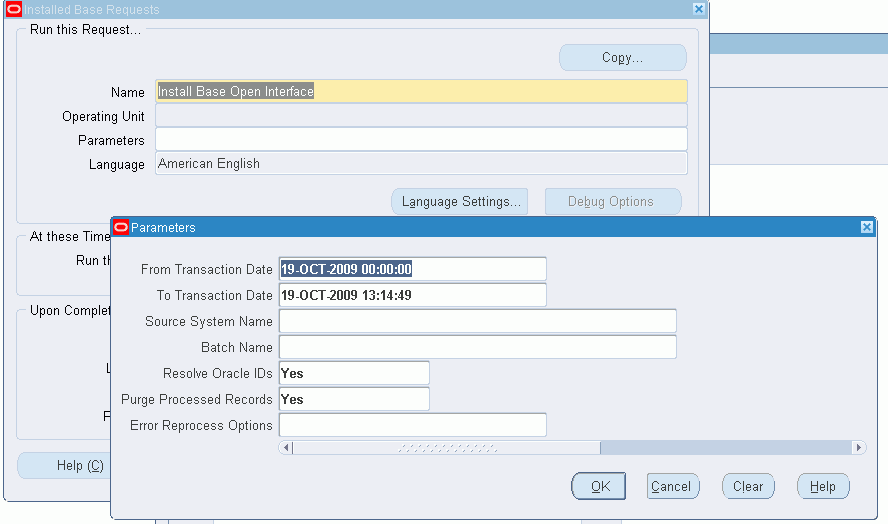The height and width of the screenshot is (524, 888).
Task: Close the Parameters dialog
Action: click(866, 227)
